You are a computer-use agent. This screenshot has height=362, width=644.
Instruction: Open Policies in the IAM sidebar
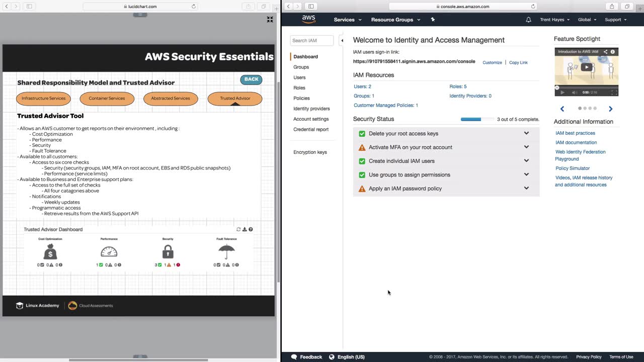(301, 98)
